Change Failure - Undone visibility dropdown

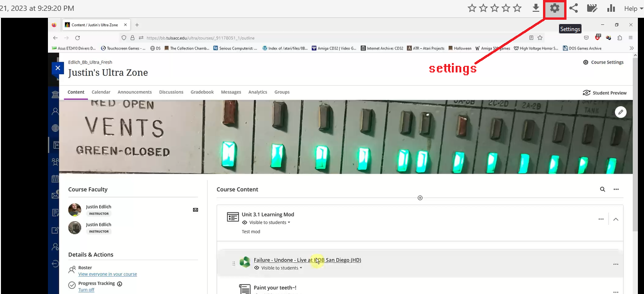pos(278,268)
